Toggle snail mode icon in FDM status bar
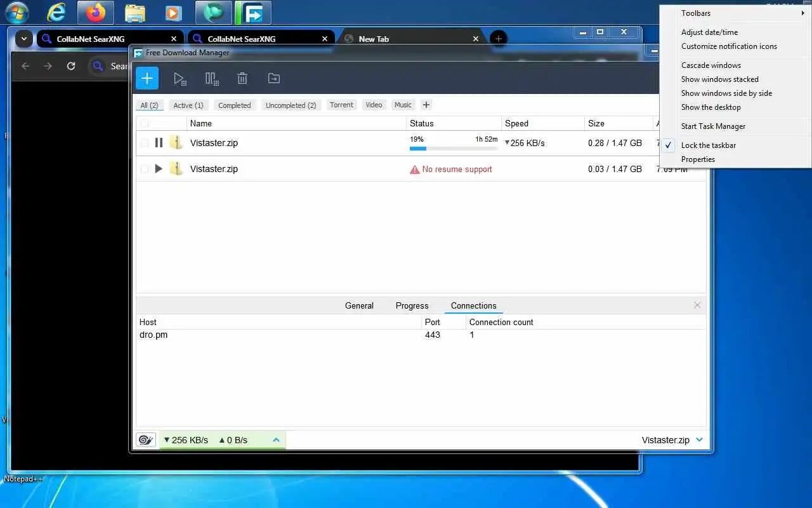This screenshot has height=508, width=812. coord(146,439)
